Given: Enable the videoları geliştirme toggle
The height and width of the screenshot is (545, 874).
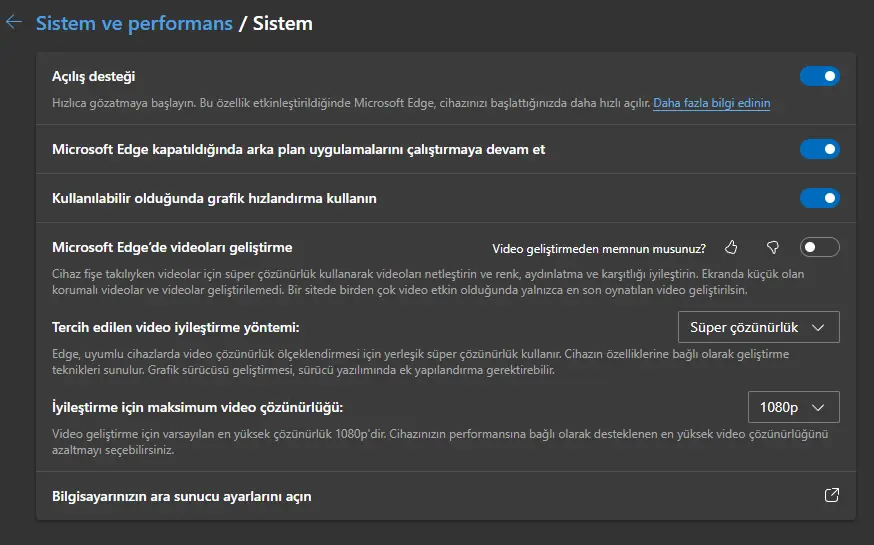Looking at the screenshot, I should click(819, 247).
